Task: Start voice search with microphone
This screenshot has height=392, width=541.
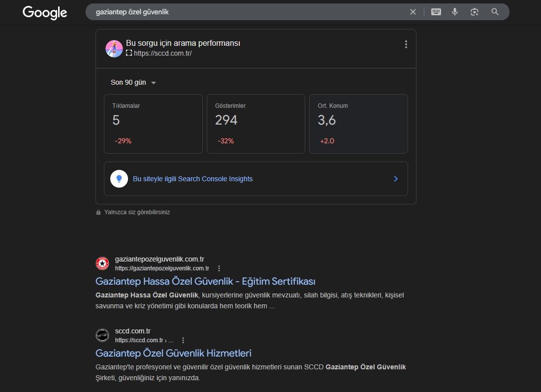Action: click(455, 12)
